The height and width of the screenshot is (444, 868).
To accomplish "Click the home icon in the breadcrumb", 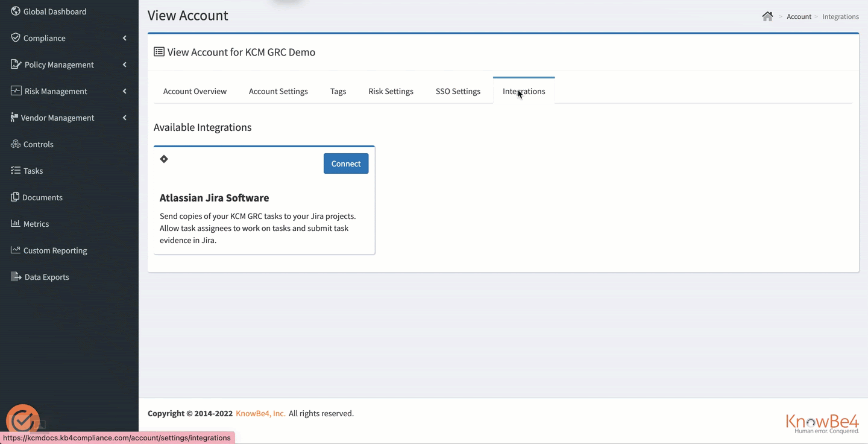I will (767, 16).
